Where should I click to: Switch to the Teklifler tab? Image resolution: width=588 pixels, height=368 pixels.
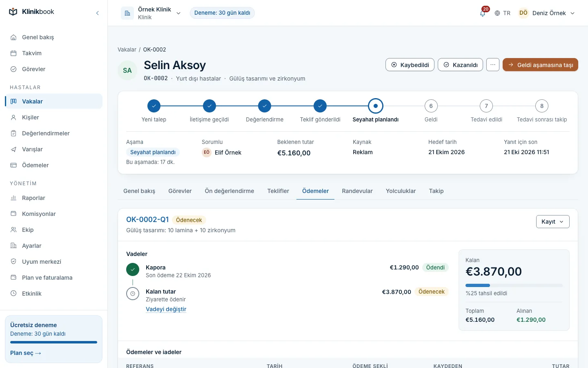pos(278,191)
